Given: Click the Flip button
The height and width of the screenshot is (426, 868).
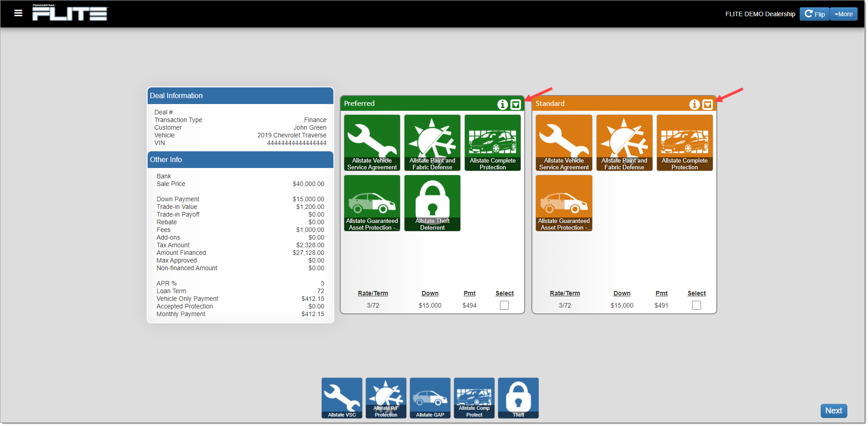Looking at the screenshot, I should (814, 14).
